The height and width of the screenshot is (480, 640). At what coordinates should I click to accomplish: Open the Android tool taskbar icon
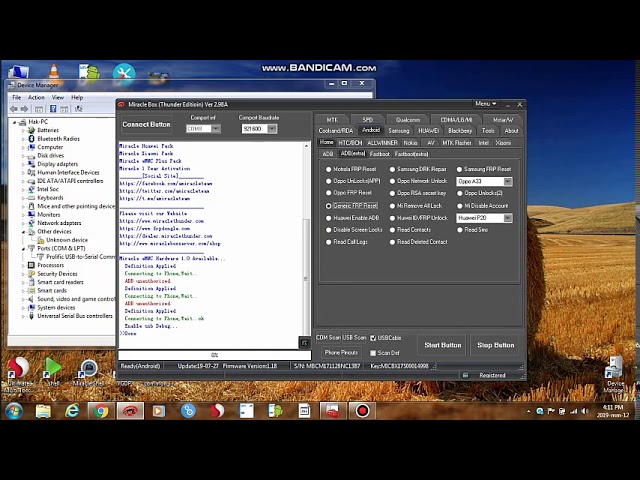coord(276,411)
